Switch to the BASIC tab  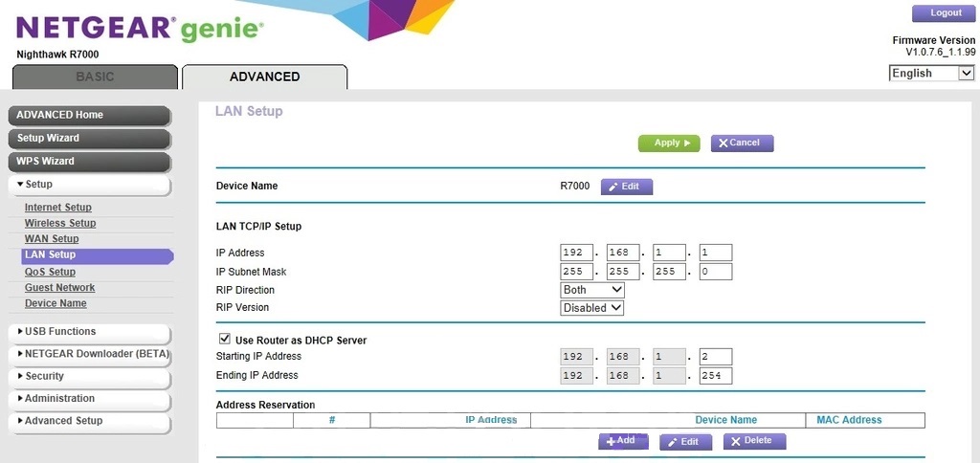95,77
